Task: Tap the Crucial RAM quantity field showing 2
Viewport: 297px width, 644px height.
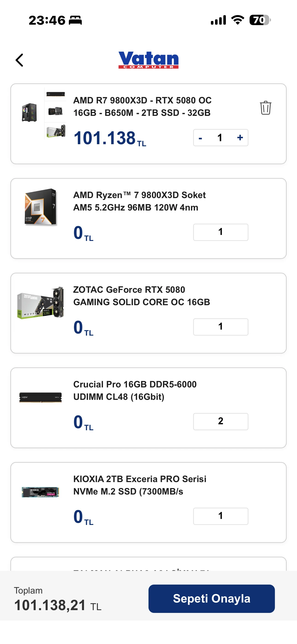Action: (221, 421)
